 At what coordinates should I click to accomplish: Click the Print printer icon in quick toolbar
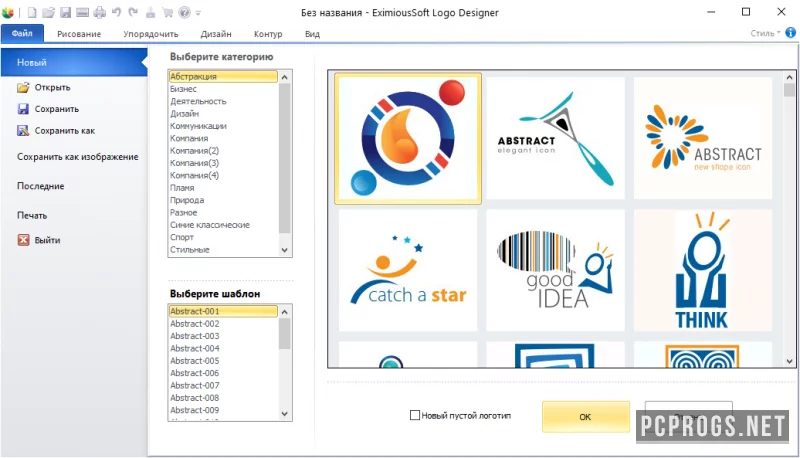point(99,12)
